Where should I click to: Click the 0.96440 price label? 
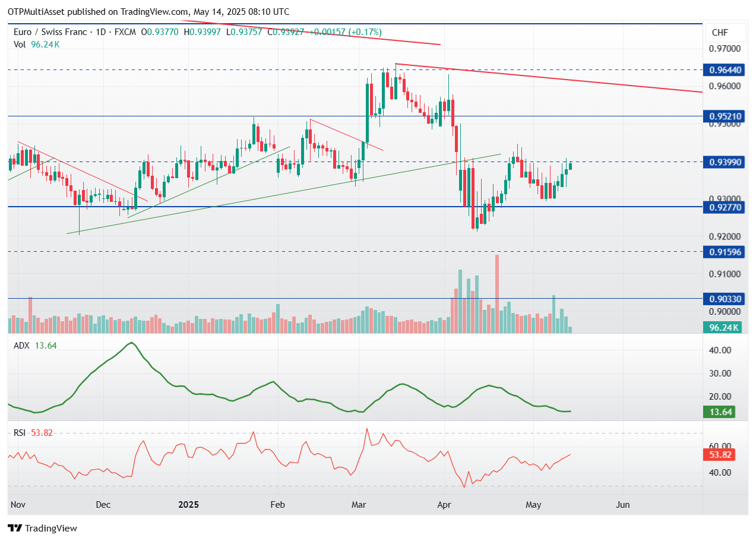(725, 70)
